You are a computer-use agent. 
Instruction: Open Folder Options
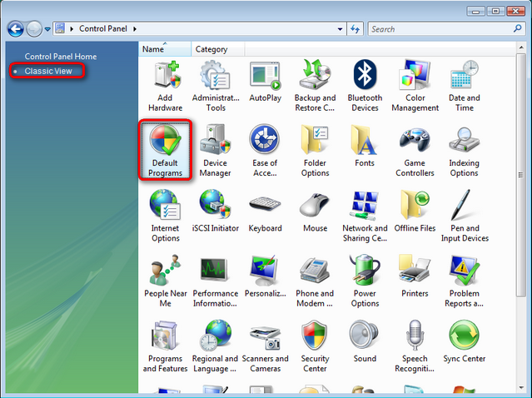coord(315,151)
